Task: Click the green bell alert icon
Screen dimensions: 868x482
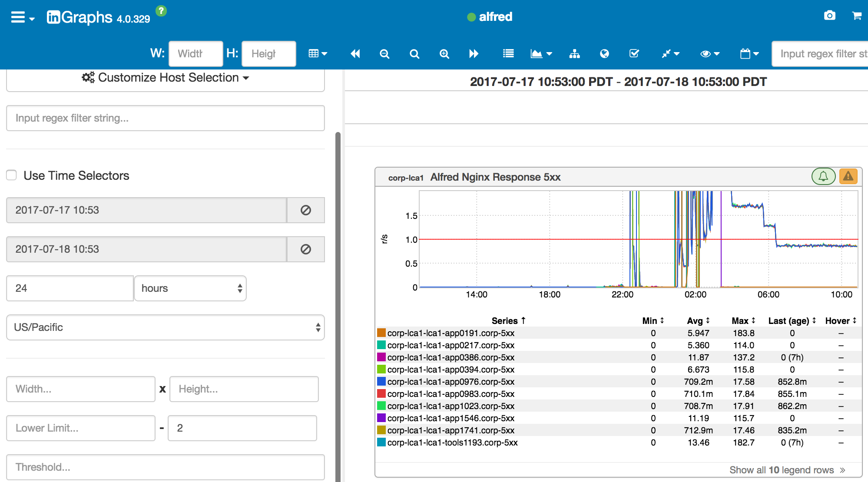Action: pyautogui.click(x=823, y=176)
